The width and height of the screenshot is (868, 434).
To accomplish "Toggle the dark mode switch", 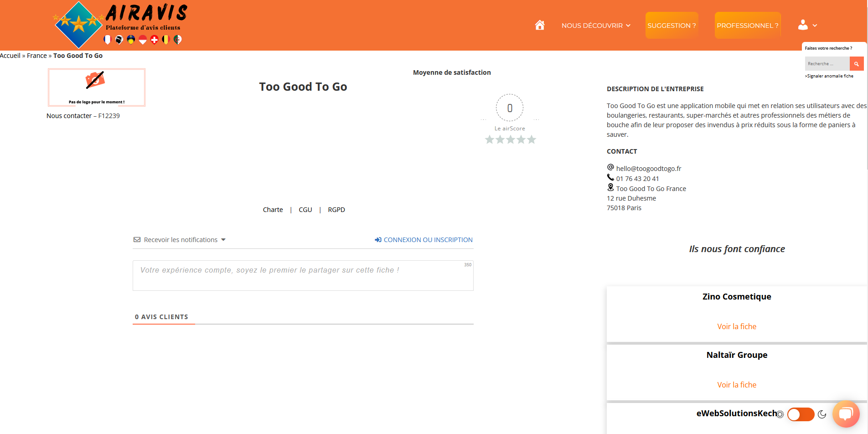I will click(801, 414).
